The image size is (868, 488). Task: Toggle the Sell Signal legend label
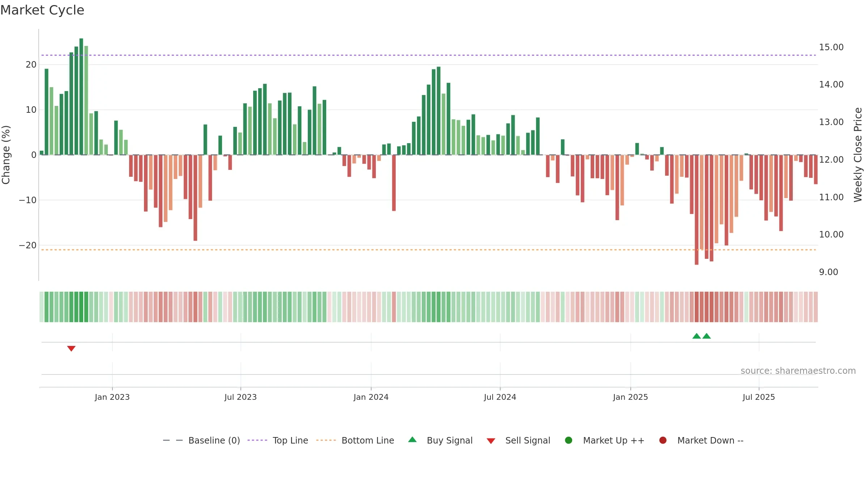pyautogui.click(x=528, y=440)
